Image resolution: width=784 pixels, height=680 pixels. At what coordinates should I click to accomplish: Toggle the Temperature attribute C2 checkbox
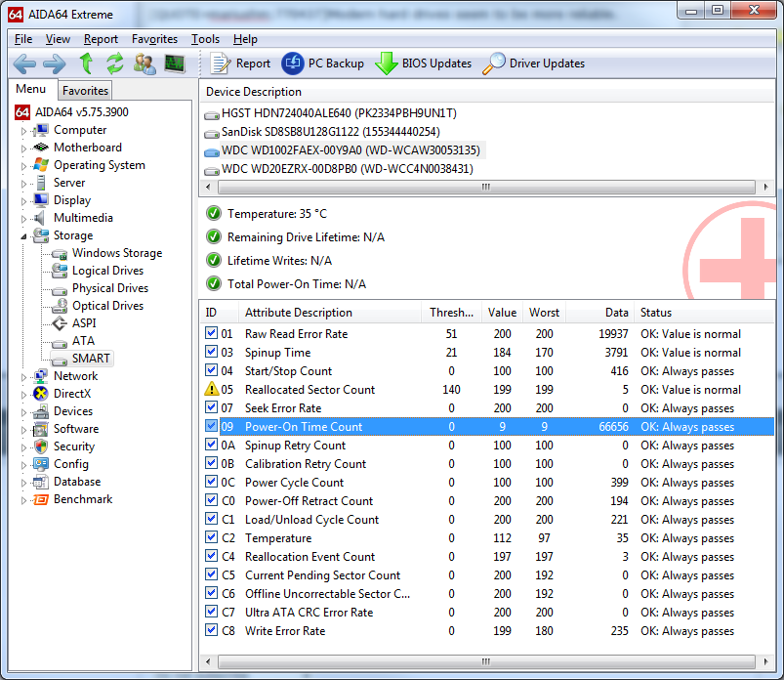click(x=212, y=537)
